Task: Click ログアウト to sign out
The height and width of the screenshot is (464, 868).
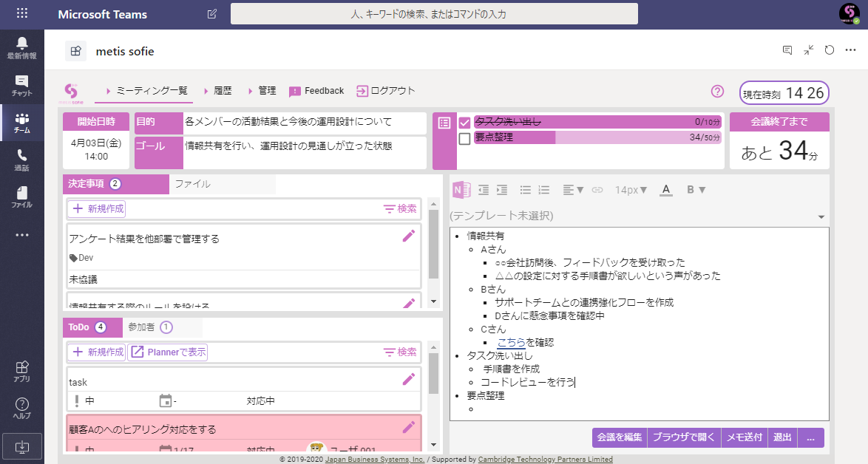Action: pyautogui.click(x=385, y=91)
